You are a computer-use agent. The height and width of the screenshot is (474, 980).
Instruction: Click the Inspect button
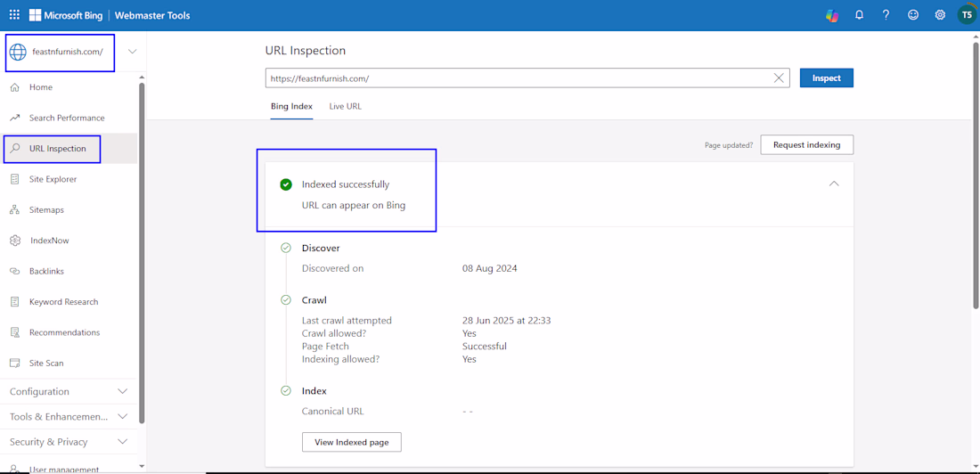(x=826, y=78)
